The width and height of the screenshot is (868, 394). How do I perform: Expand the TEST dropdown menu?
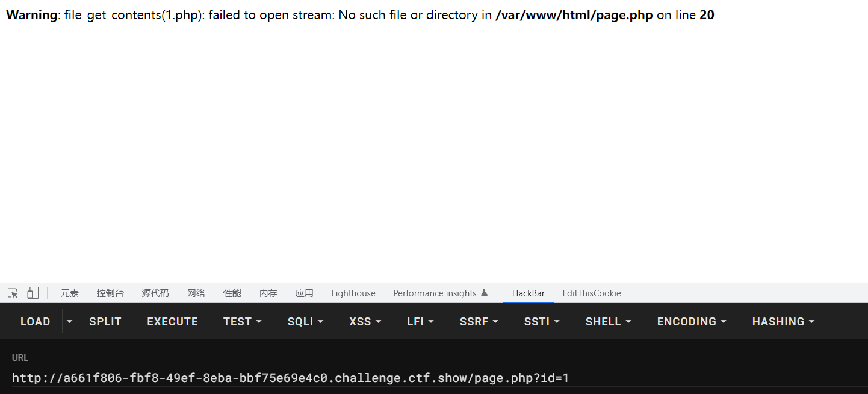242,322
